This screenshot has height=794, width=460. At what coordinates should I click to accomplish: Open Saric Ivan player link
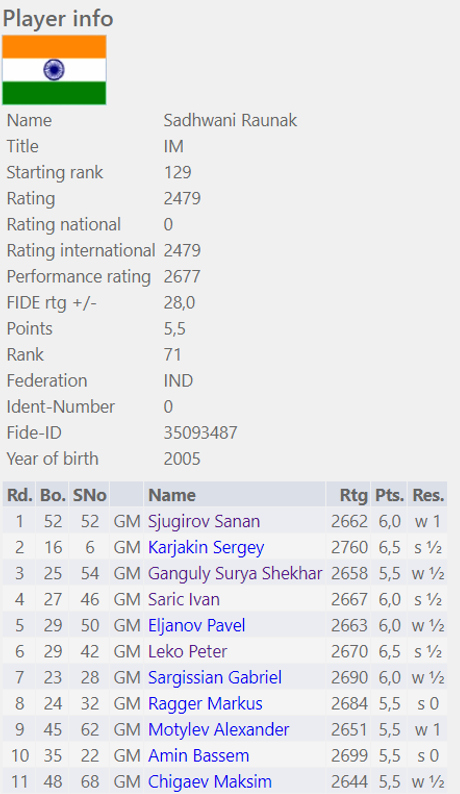(x=183, y=600)
